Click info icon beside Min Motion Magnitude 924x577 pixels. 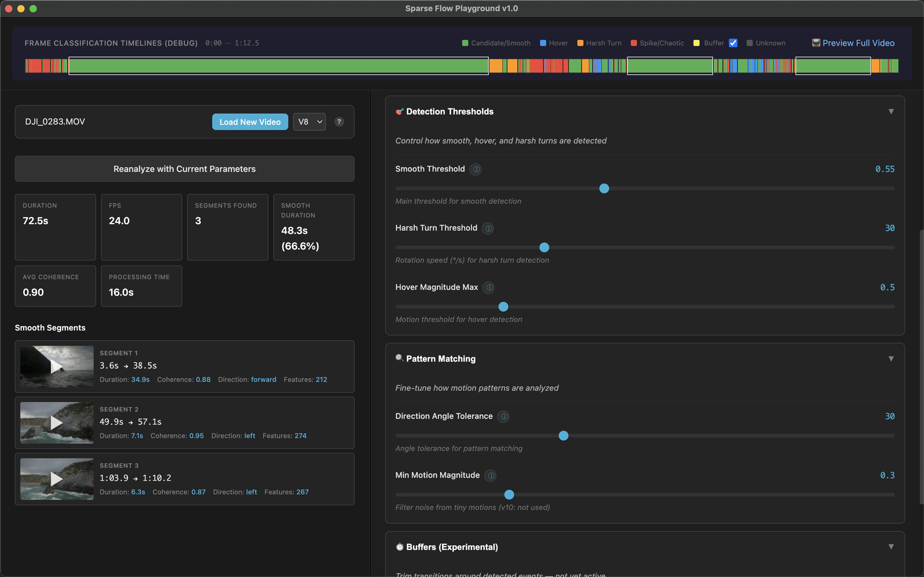click(491, 475)
